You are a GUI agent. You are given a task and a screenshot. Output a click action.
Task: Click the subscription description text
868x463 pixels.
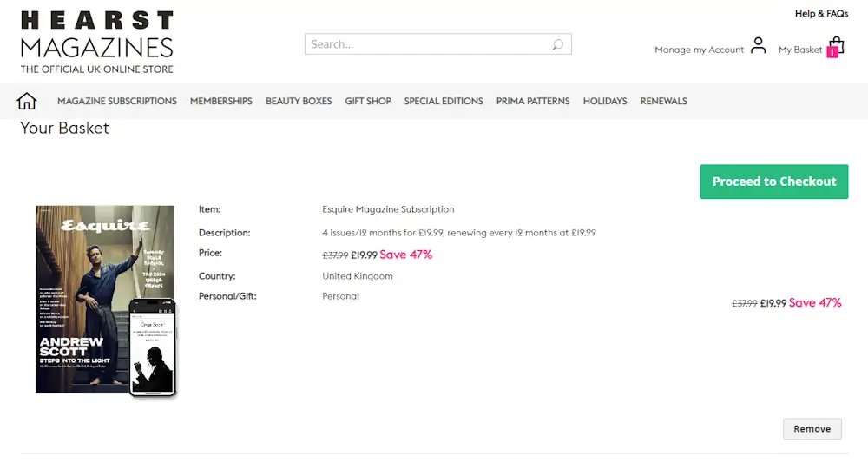pyautogui.click(x=459, y=233)
